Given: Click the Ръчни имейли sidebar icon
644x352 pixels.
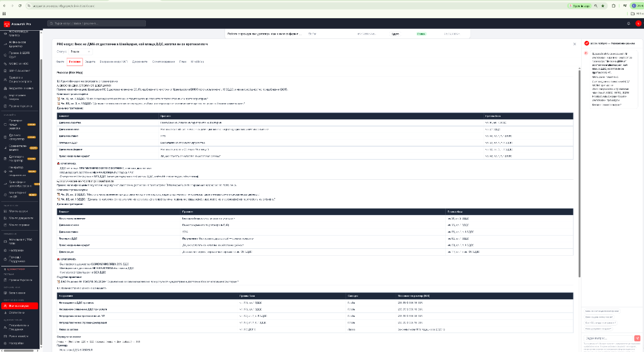Looking at the screenshot, I should click(5, 336).
